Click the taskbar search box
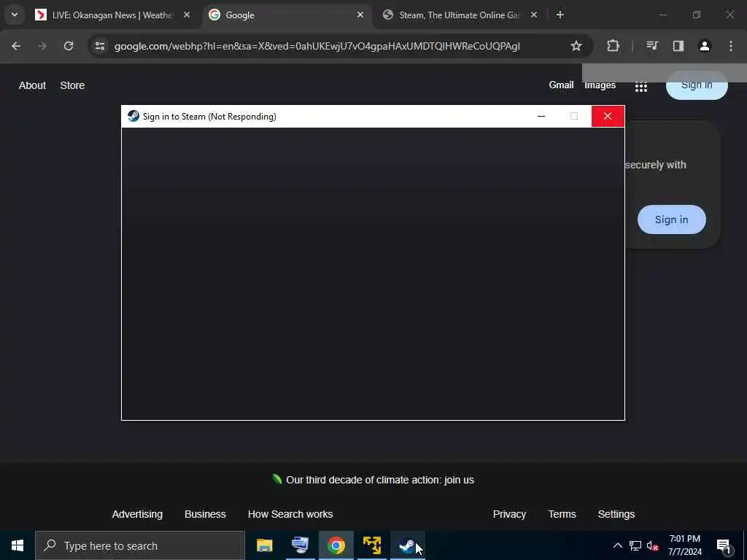The width and height of the screenshot is (747, 560). point(140,545)
